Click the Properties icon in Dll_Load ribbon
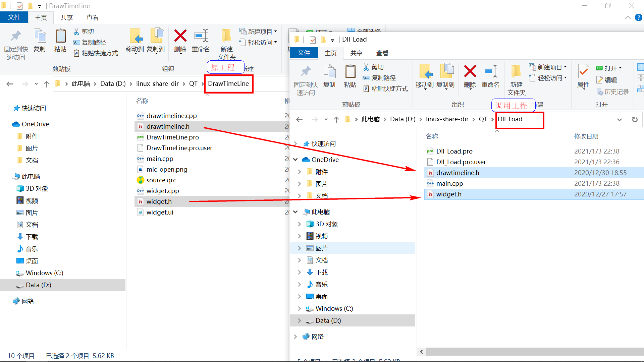This screenshot has height=362, width=644. (x=583, y=72)
